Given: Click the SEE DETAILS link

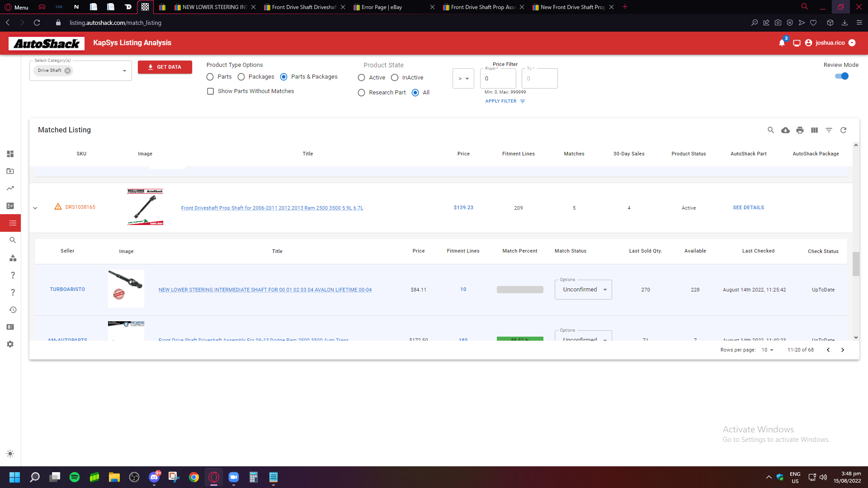Looking at the screenshot, I should 748,208.
